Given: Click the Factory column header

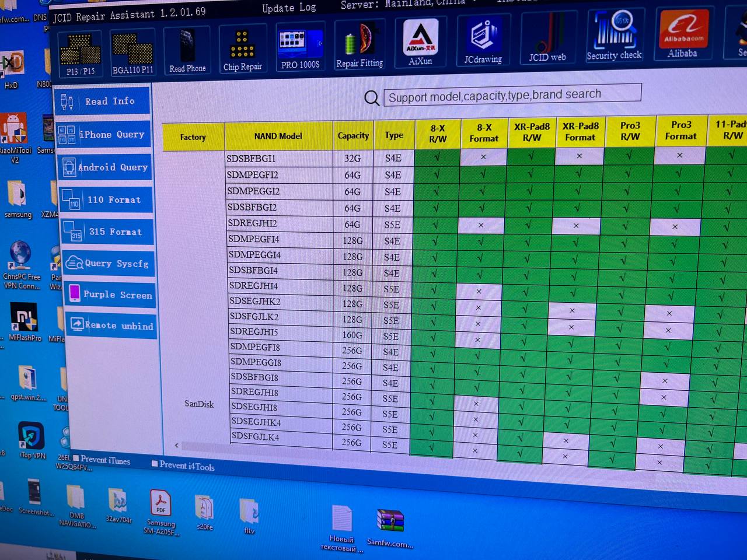Looking at the screenshot, I should pyautogui.click(x=193, y=137).
